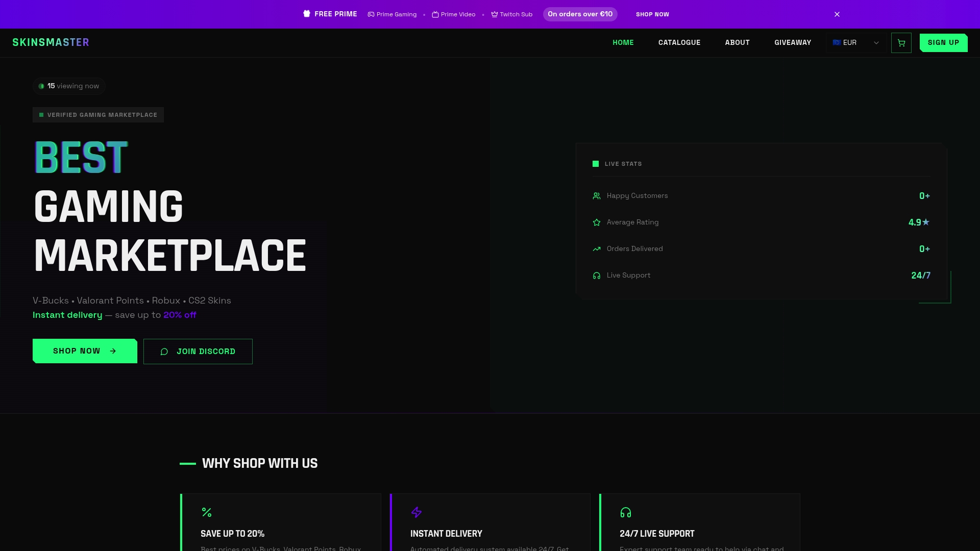Select About in the top navigation
This screenshot has height=551, width=980.
(737, 43)
